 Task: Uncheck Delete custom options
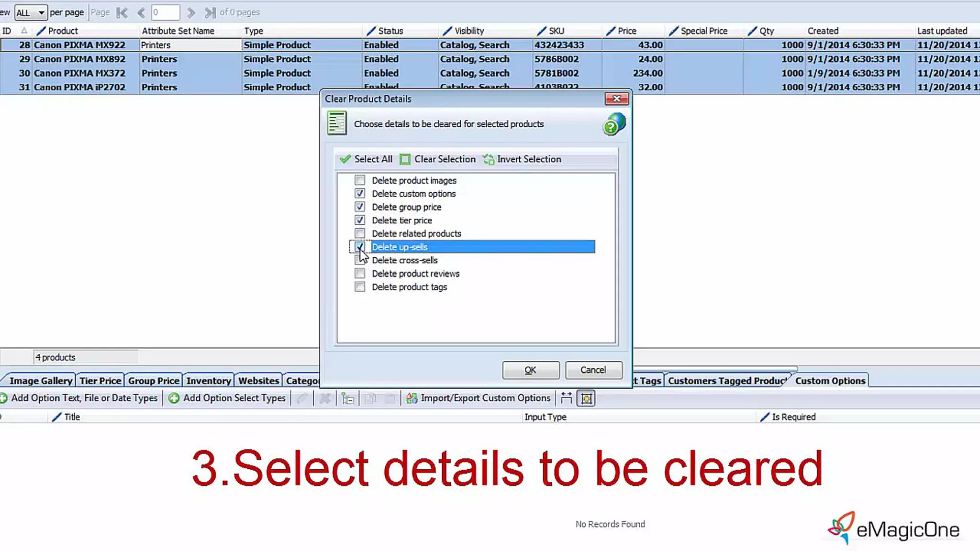(x=360, y=194)
